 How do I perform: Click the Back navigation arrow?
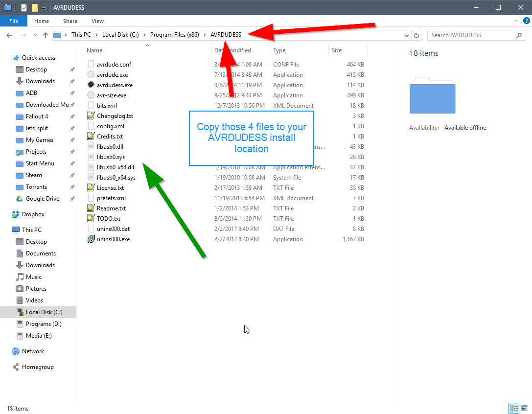(x=9, y=35)
